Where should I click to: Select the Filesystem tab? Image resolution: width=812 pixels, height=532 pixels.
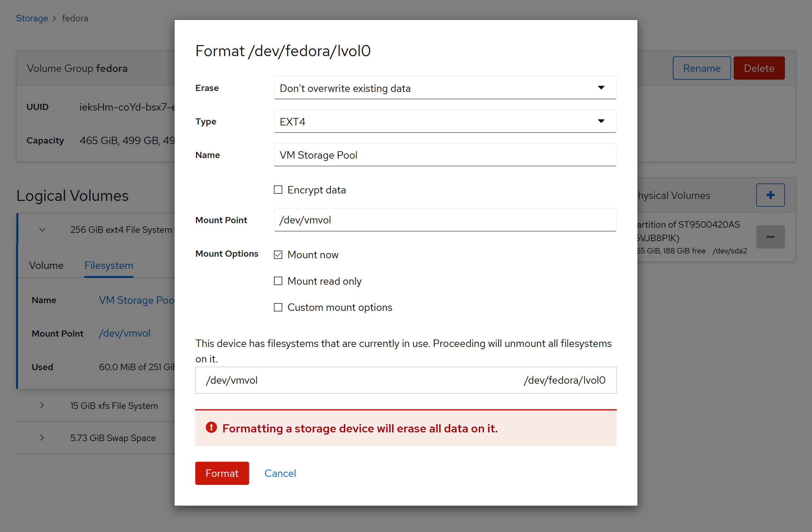coord(109,265)
